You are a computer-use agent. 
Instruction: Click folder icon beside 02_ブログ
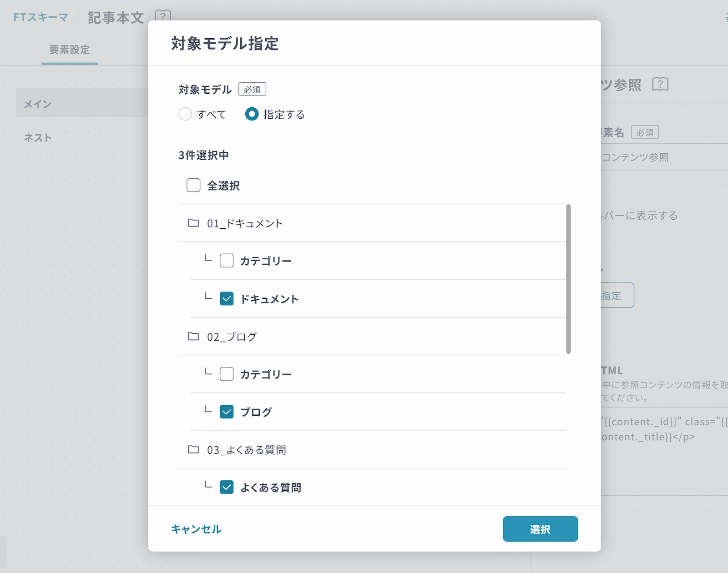click(193, 337)
